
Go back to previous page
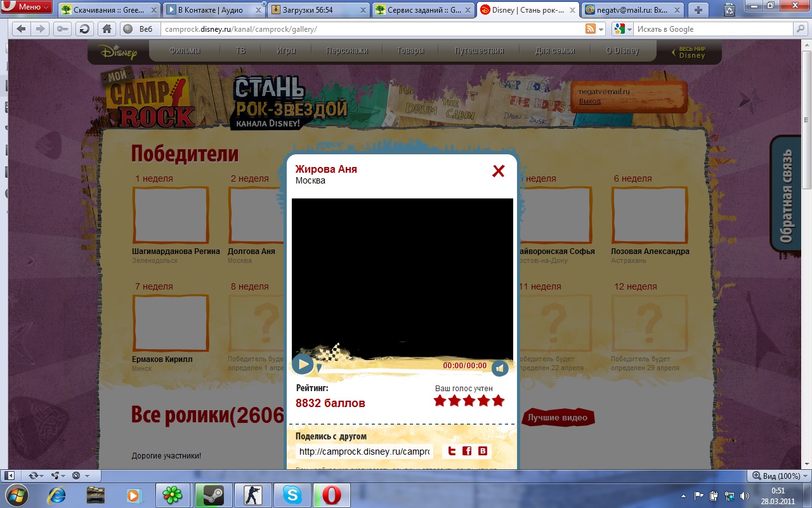tap(21, 29)
